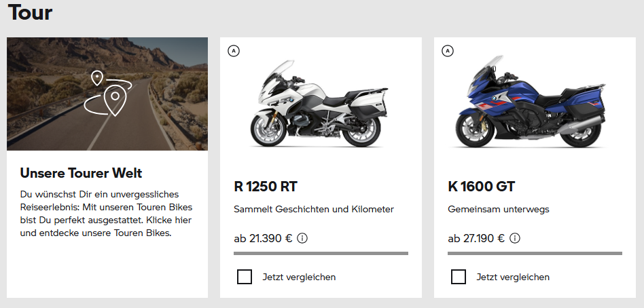Click the Sammelt Geschichten und Kilometer tagline

[x=313, y=209]
